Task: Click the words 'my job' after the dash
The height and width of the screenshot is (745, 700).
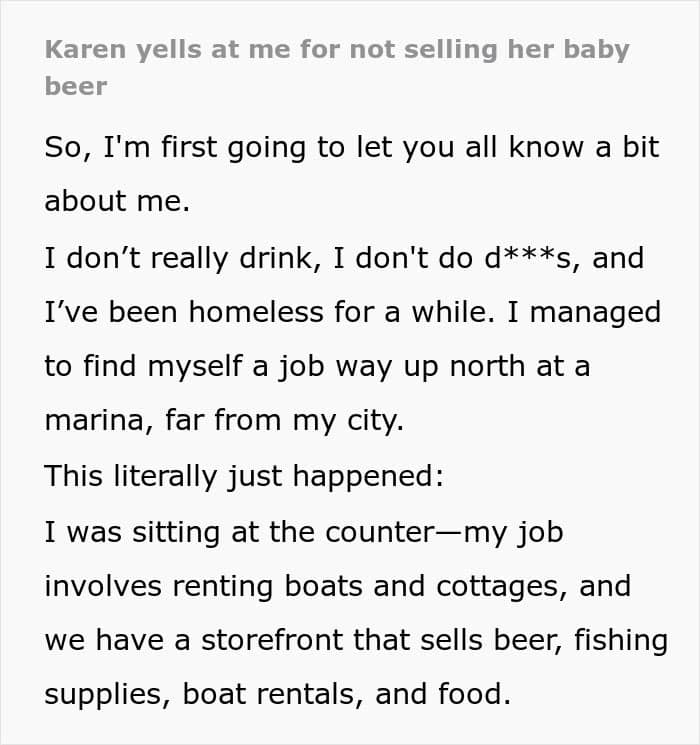Action: click(x=514, y=533)
